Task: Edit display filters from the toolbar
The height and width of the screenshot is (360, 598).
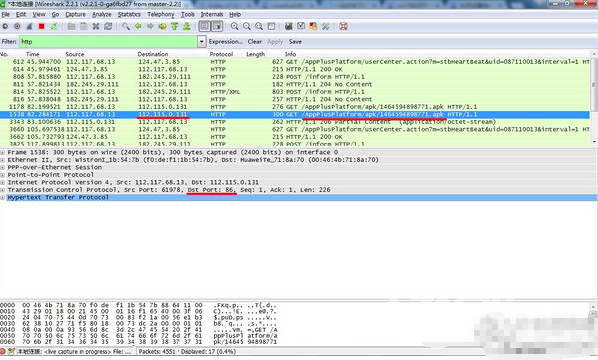Action: [x=301, y=26]
